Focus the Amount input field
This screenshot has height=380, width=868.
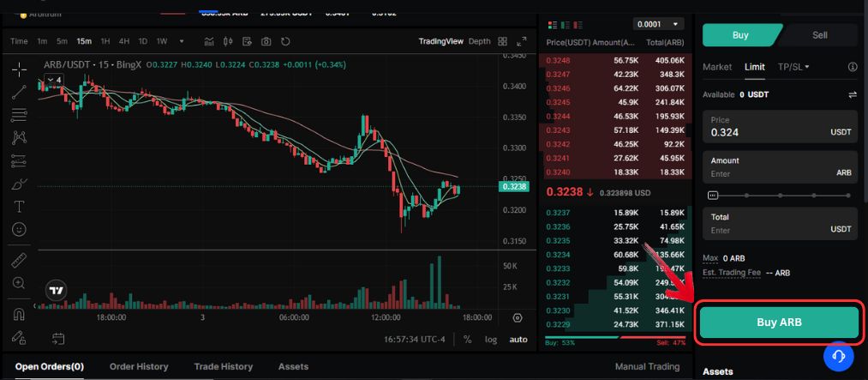coord(780,167)
